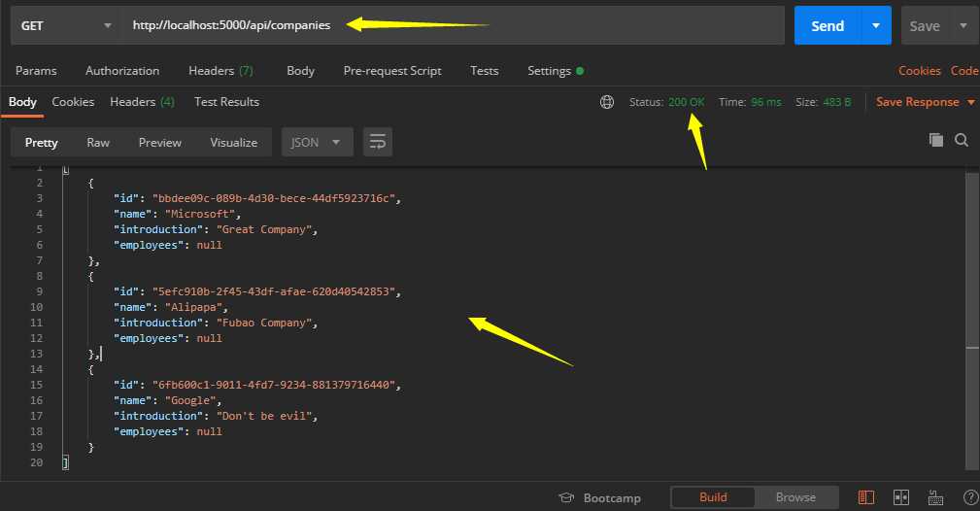The height and width of the screenshot is (511, 980).
Task: Click the Microsoft name value
Action: [200, 214]
